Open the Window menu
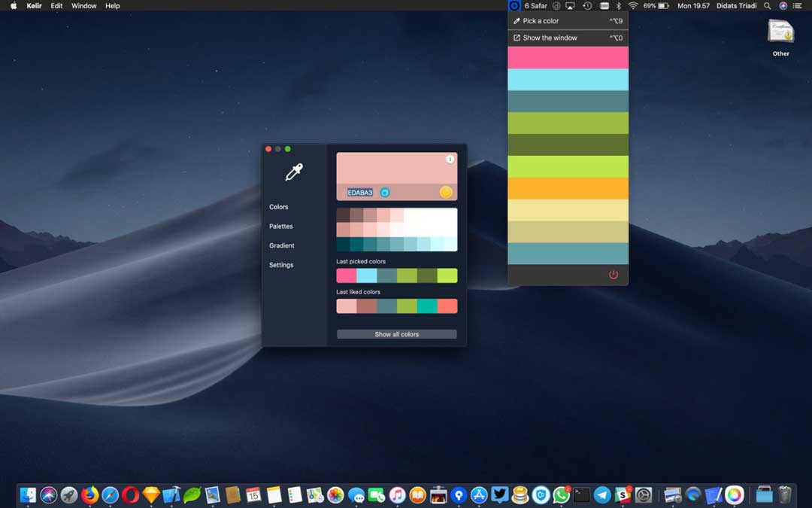812x508 pixels. pyautogui.click(x=83, y=5)
